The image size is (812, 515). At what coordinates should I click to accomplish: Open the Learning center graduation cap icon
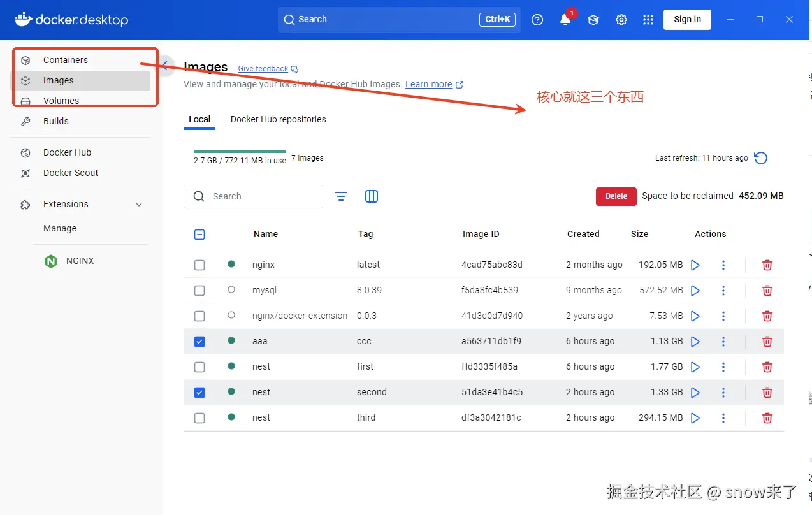point(593,20)
